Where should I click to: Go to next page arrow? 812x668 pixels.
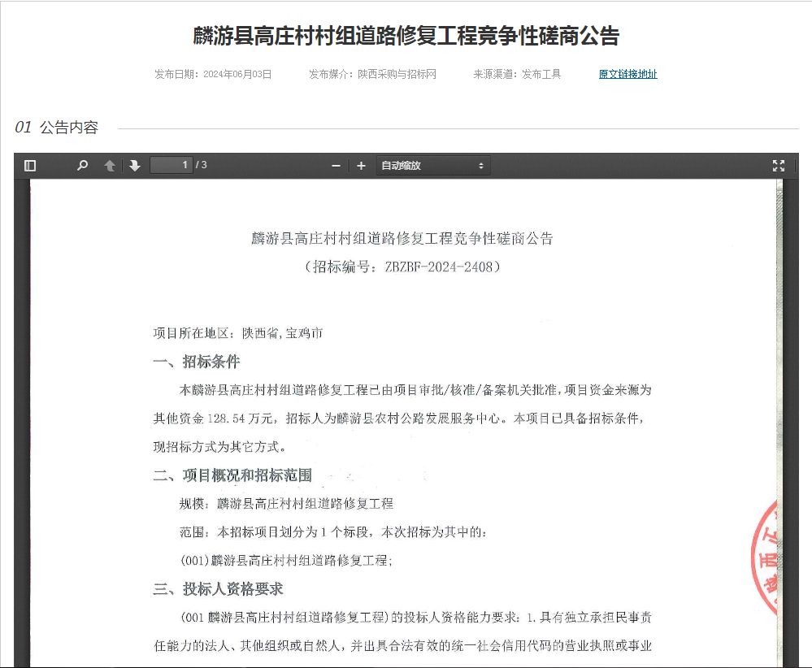[x=135, y=166]
